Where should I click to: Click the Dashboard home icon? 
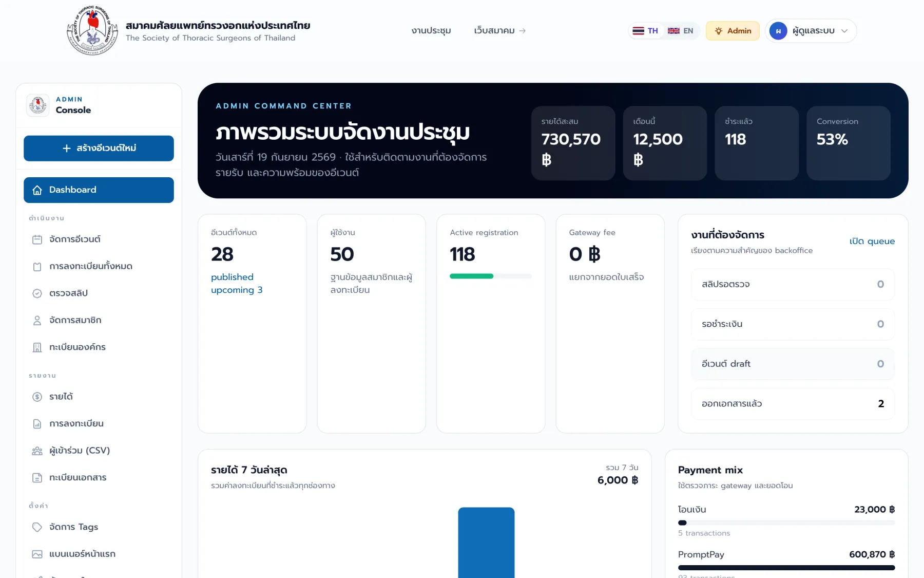(x=37, y=190)
